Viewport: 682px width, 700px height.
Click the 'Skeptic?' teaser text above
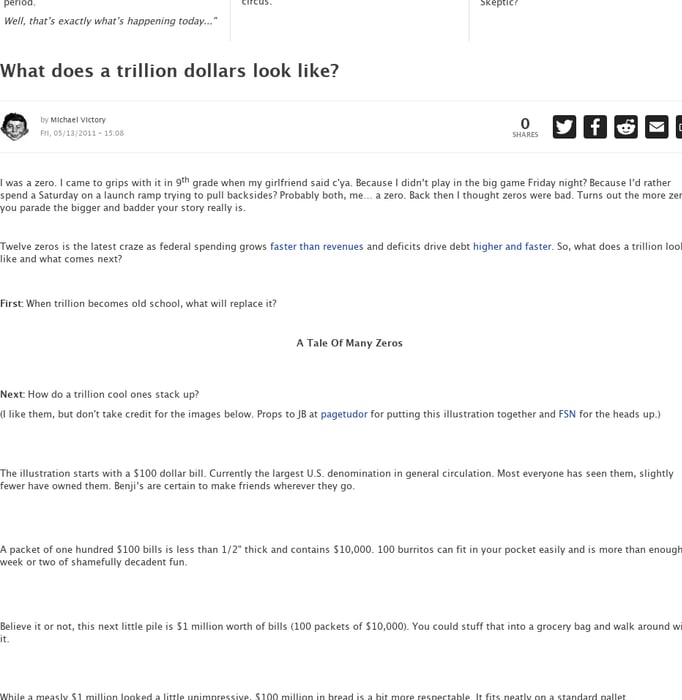tap(499, 3)
